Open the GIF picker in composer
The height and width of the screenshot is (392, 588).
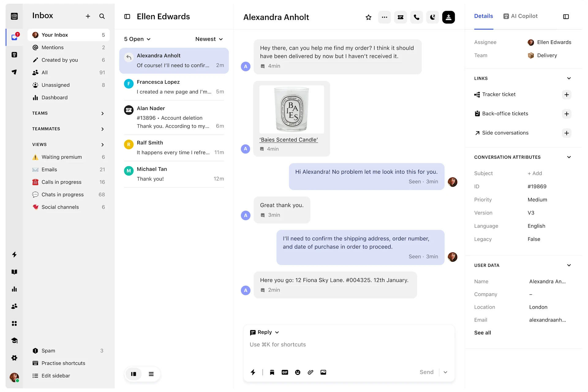pos(285,372)
